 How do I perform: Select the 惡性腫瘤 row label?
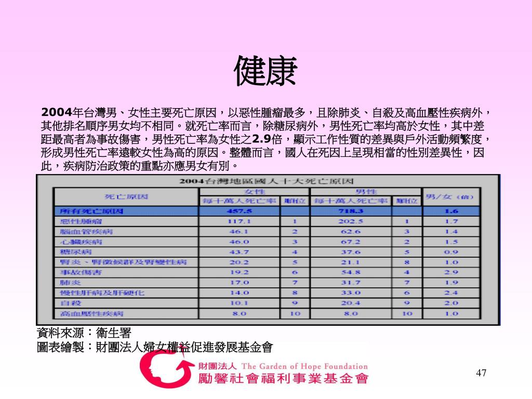coord(81,221)
